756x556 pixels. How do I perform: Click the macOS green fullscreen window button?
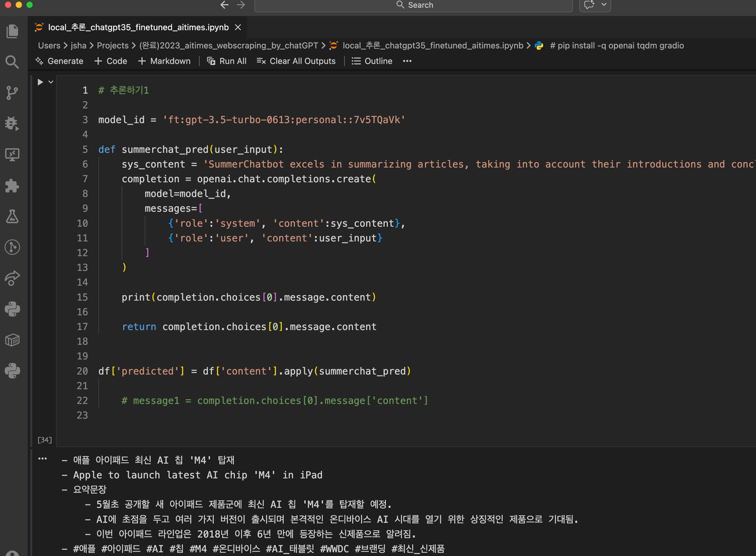pos(30,5)
